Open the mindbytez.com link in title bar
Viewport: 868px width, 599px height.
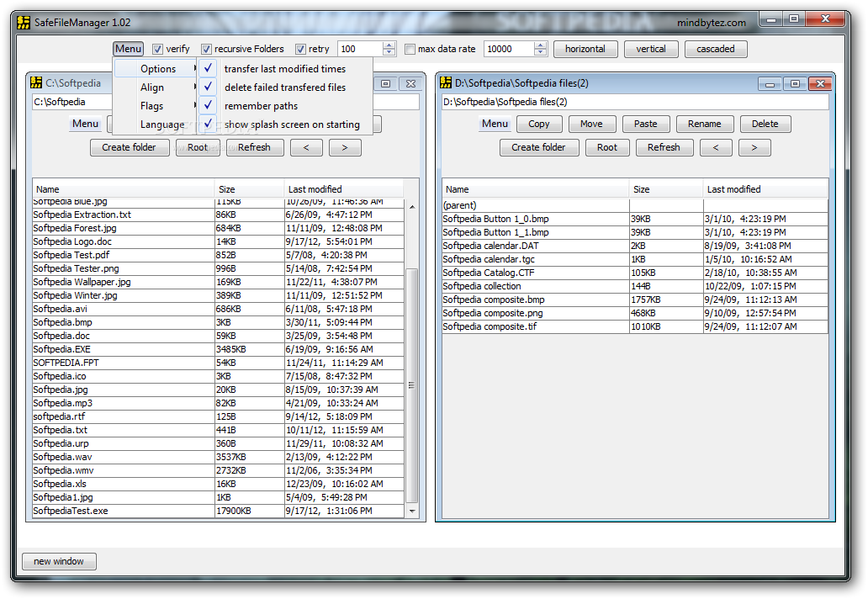[712, 23]
